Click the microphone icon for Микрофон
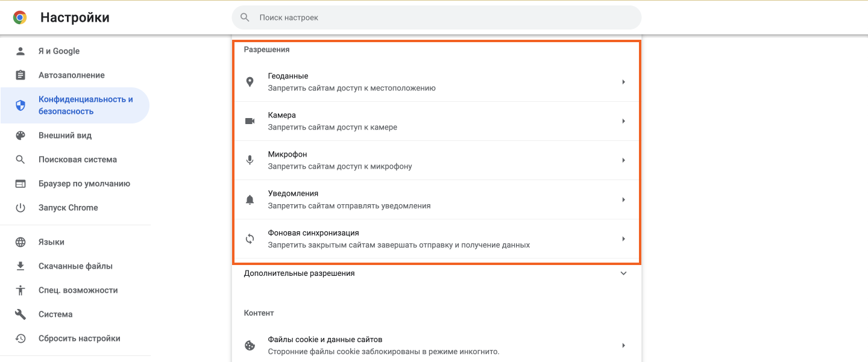868x362 pixels. click(250, 160)
